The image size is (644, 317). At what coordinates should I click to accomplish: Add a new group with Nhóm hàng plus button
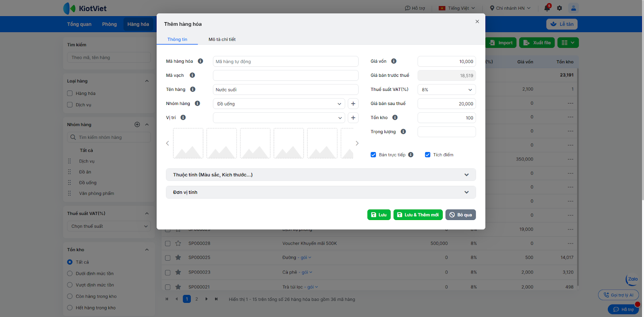coord(353,104)
